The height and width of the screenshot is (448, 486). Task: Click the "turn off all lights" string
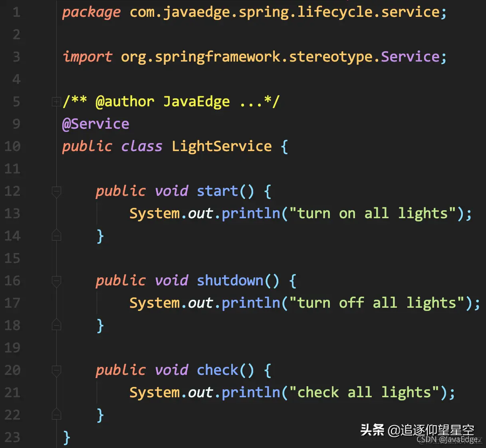click(x=377, y=303)
